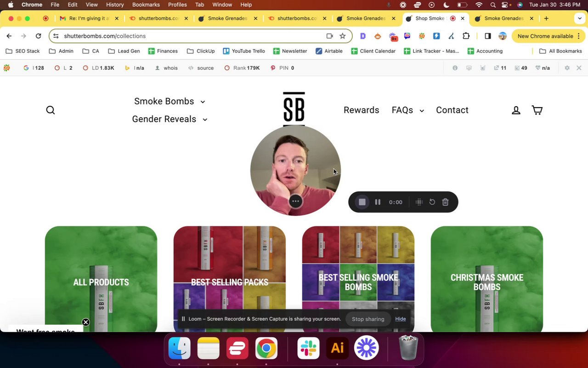Close the SEOquake toolbar
This screenshot has width=588, height=368.
click(x=579, y=68)
